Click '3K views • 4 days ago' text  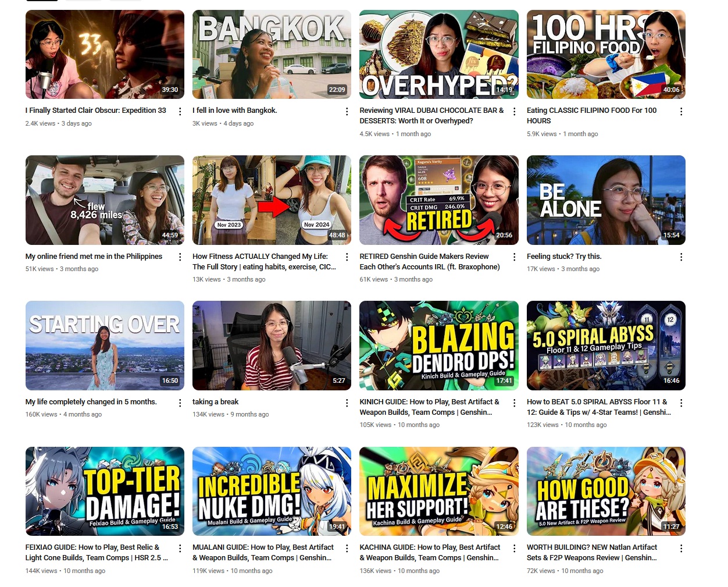click(x=223, y=123)
